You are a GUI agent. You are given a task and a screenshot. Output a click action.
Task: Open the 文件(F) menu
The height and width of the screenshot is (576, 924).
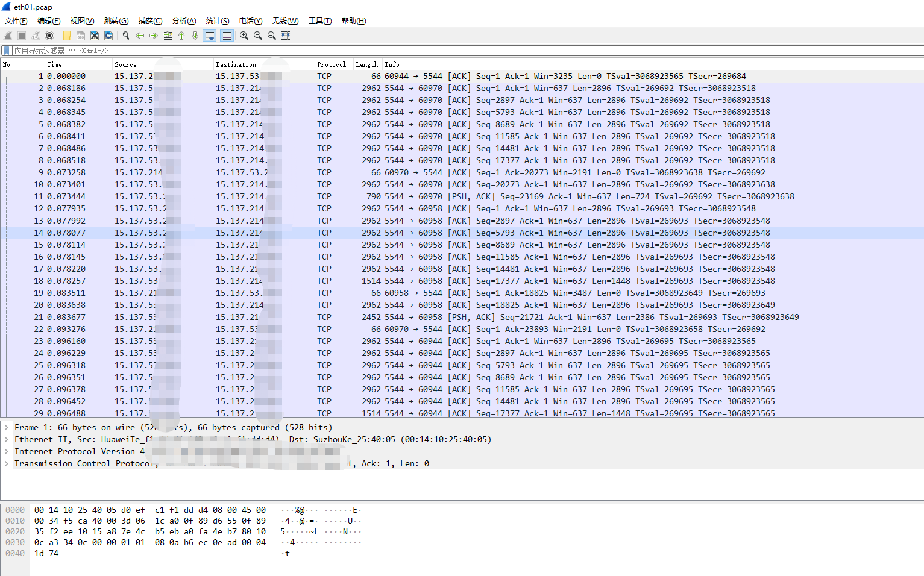[16, 21]
